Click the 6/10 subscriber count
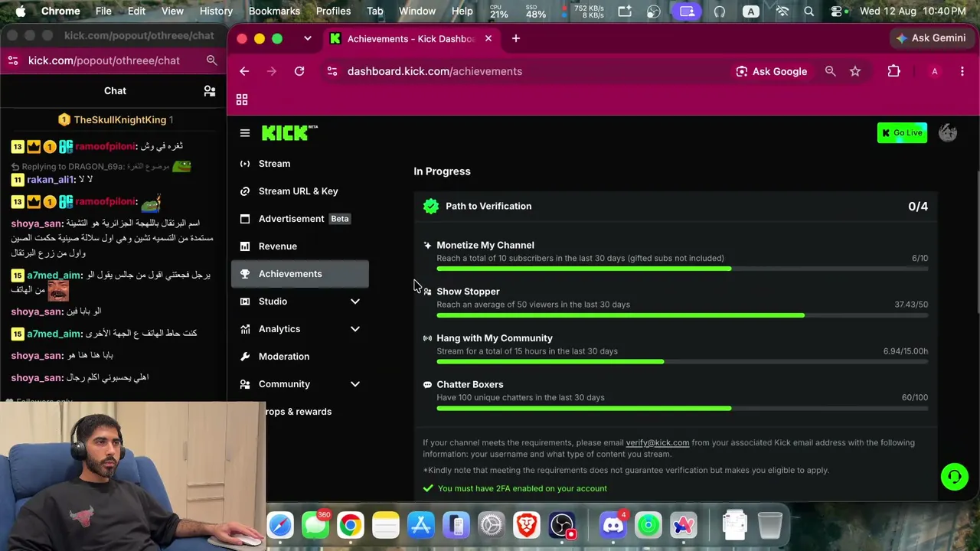This screenshot has height=551, width=980. pos(920,259)
